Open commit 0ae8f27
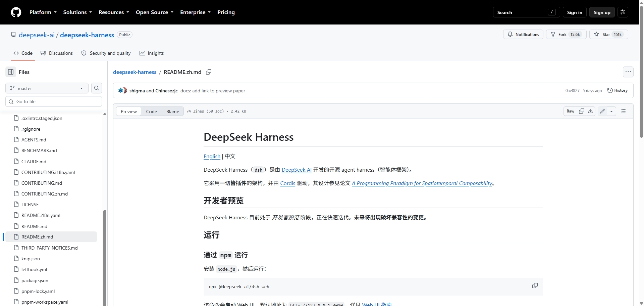The width and height of the screenshot is (644, 306). click(x=572, y=91)
